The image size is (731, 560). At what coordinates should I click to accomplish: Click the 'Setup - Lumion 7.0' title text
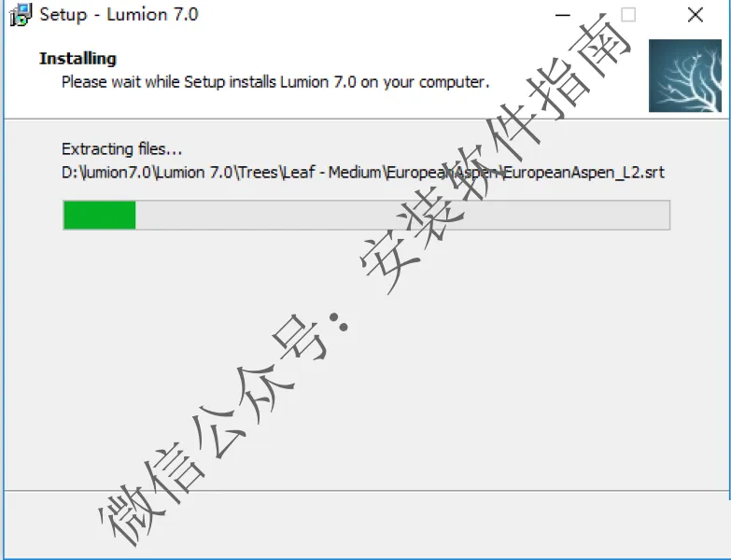click(x=119, y=14)
